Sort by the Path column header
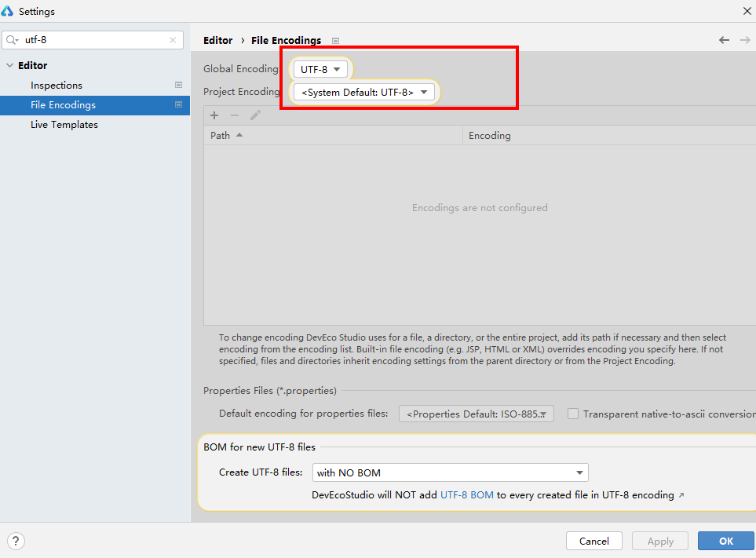This screenshot has height=558, width=756. pyautogui.click(x=333, y=136)
